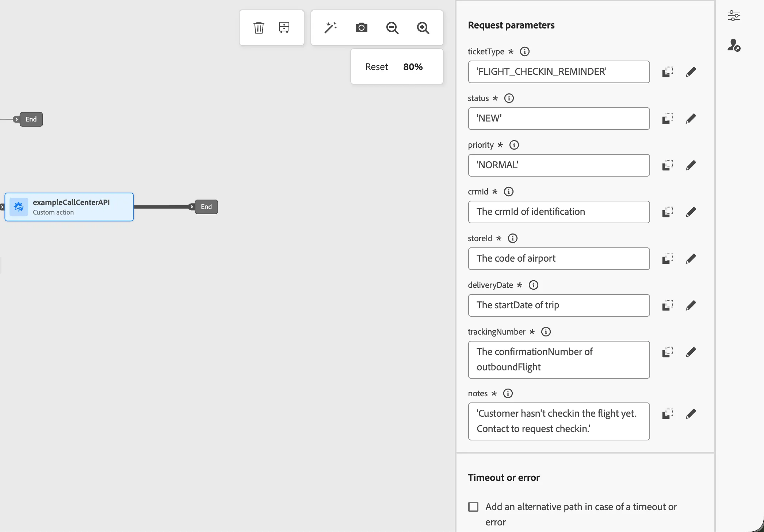Click the magic wand auto-arrange icon
The width and height of the screenshot is (764, 532).
[331, 28]
